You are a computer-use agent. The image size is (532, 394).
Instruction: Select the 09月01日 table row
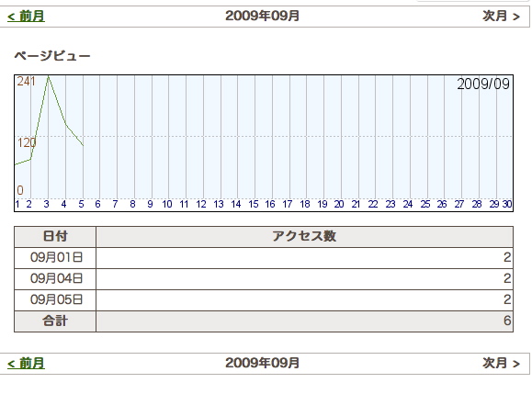click(264, 258)
